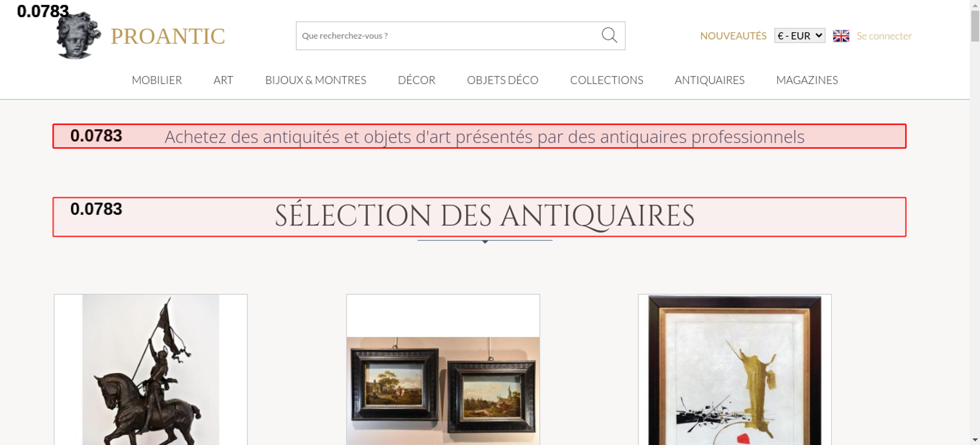Click the UK flag language icon
980x445 pixels.
coord(841,36)
